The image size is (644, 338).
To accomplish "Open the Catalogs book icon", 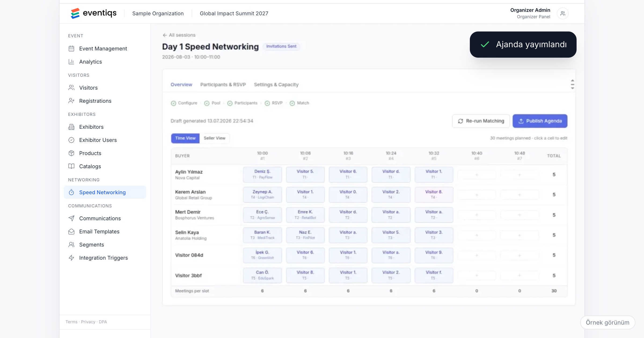I will pos(71,166).
